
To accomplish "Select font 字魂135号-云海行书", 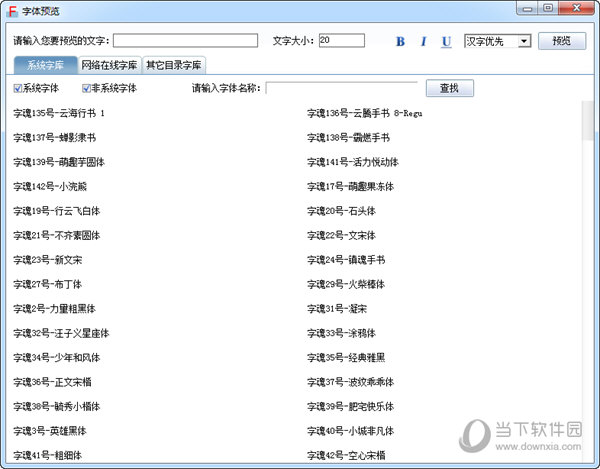I will coord(59,113).
